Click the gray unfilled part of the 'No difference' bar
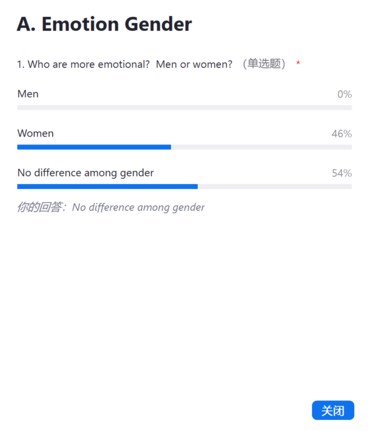Image resolution: width=372 pixels, height=431 pixels. [x=275, y=186]
